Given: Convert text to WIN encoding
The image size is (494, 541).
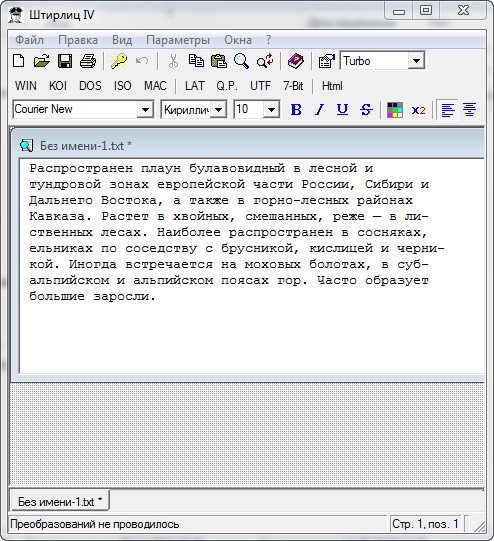Looking at the screenshot, I should [x=26, y=86].
